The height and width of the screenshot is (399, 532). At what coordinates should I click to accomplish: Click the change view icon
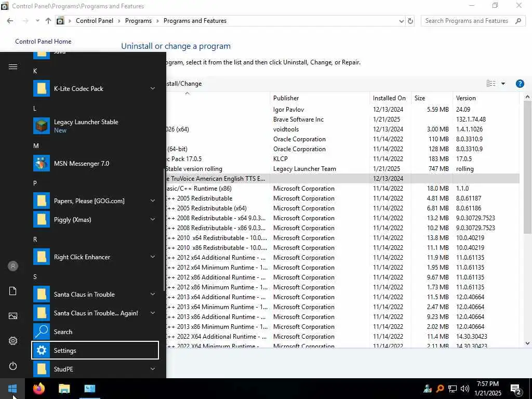[x=491, y=84]
